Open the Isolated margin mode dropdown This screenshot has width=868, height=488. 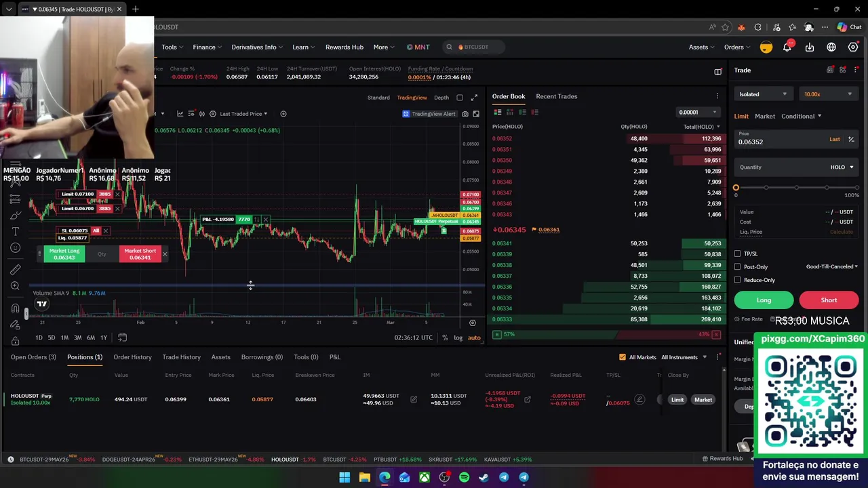[x=762, y=94]
